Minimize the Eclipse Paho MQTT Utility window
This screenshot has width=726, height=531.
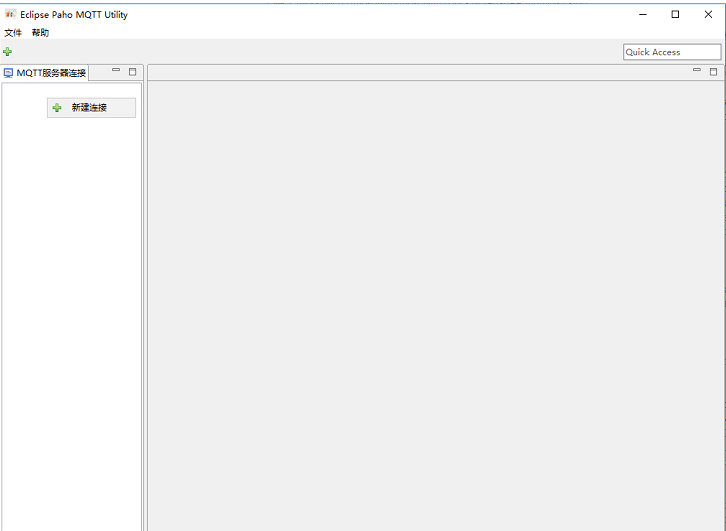point(643,14)
